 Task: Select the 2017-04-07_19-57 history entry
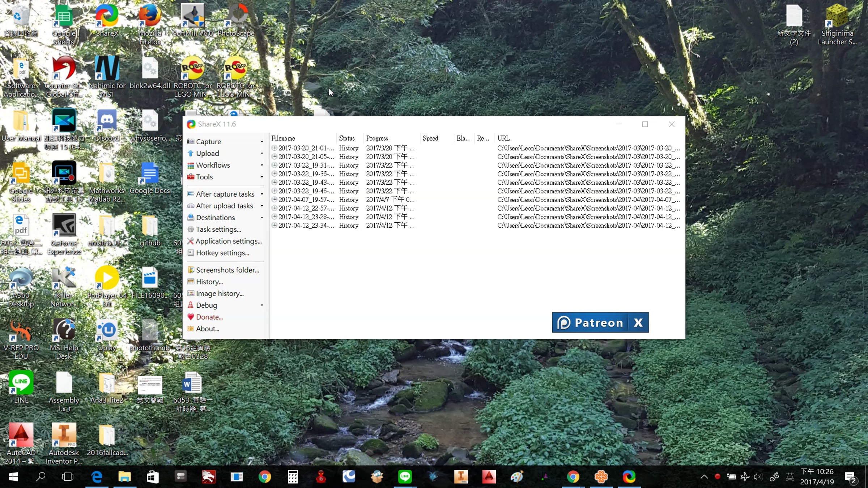475,200
